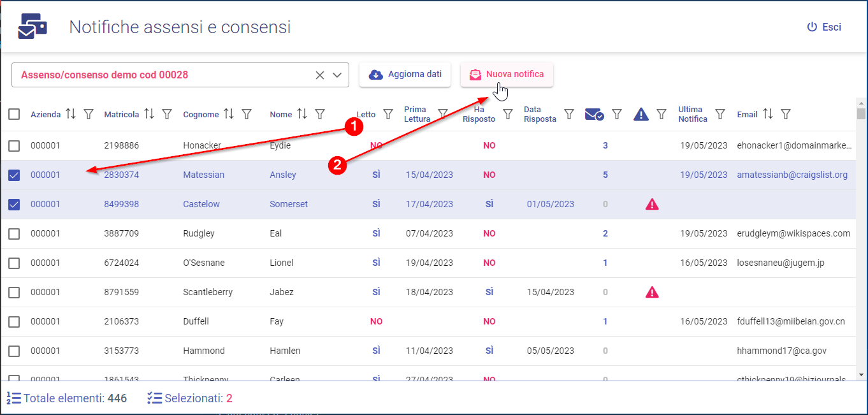This screenshot has width=868, height=415.
Task: Toggle the select-all checkbox in header
Action: pos(14,114)
